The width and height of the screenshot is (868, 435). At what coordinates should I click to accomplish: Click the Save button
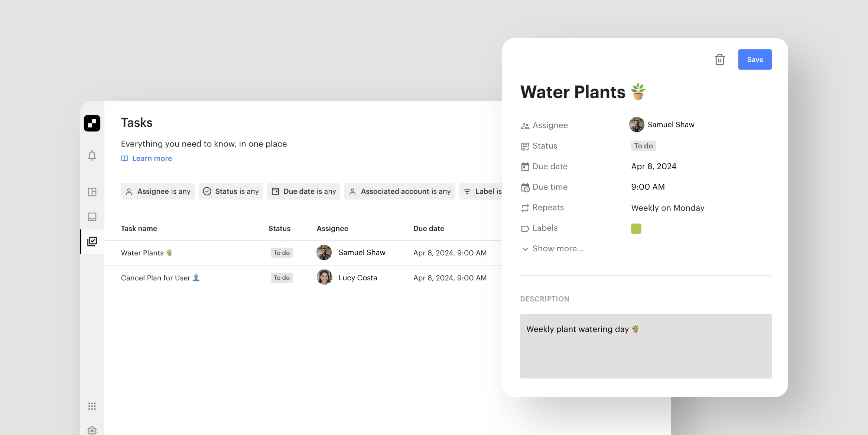pos(755,59)
